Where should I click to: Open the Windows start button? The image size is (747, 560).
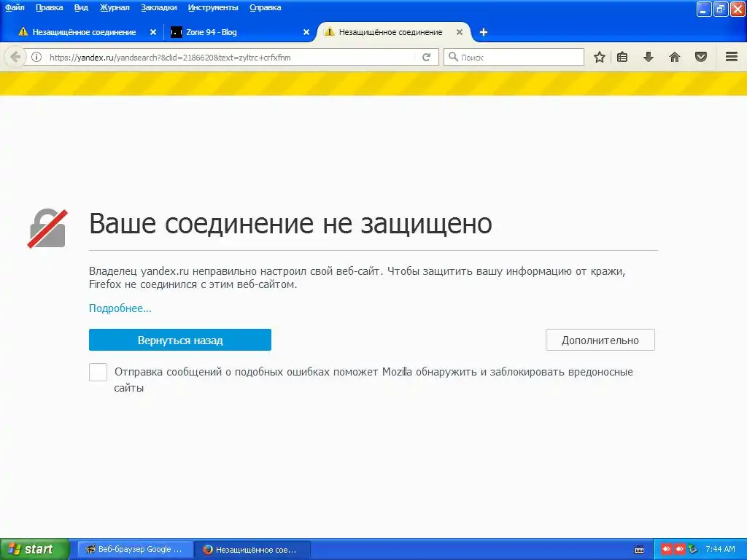[35, 549]
